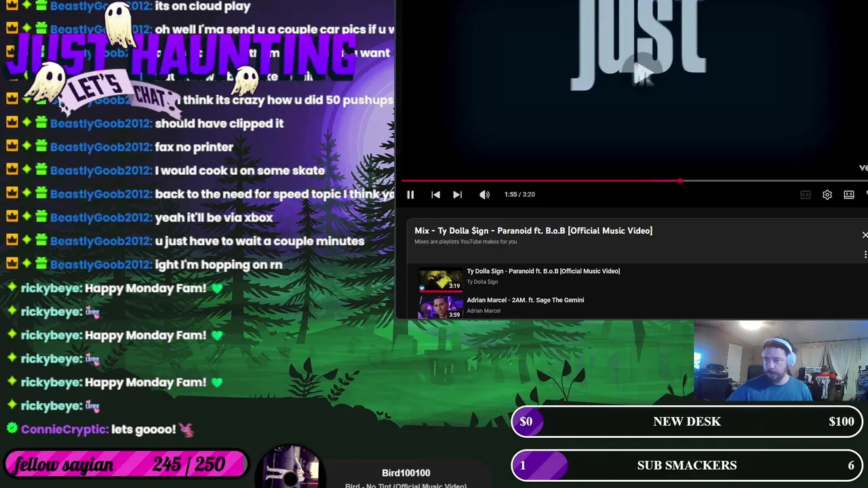Click the Mix - Ty Dolla $ign playlist title
The width and height of the screenshot is (868, 488).
534,230
